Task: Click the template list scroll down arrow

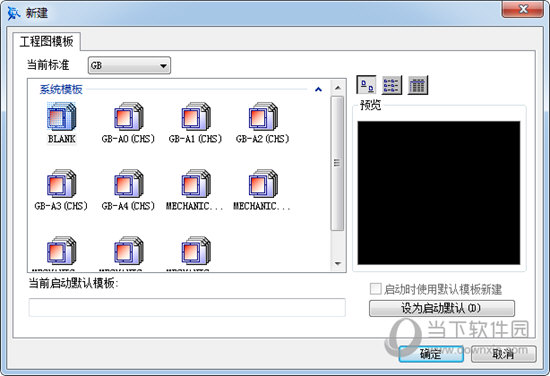Action: point(338,263)
